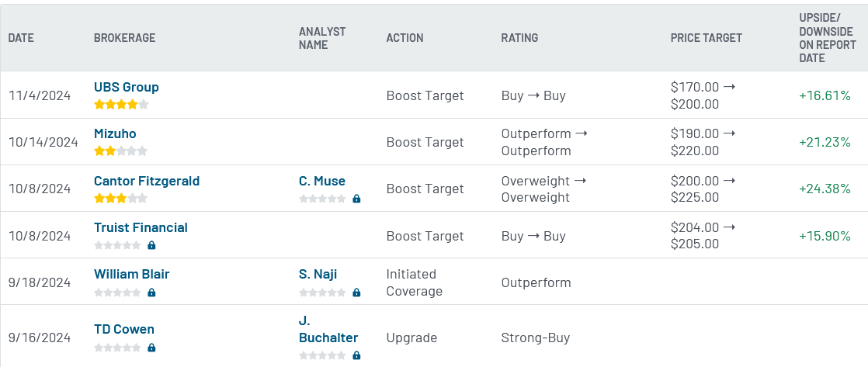
Task: Click Cantor Fitzgerald three-star rating
Action: coord(120,198)
